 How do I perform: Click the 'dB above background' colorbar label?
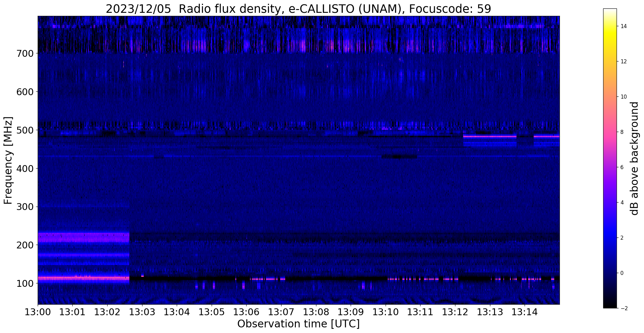pyautogui.click(x=635, y=159)
